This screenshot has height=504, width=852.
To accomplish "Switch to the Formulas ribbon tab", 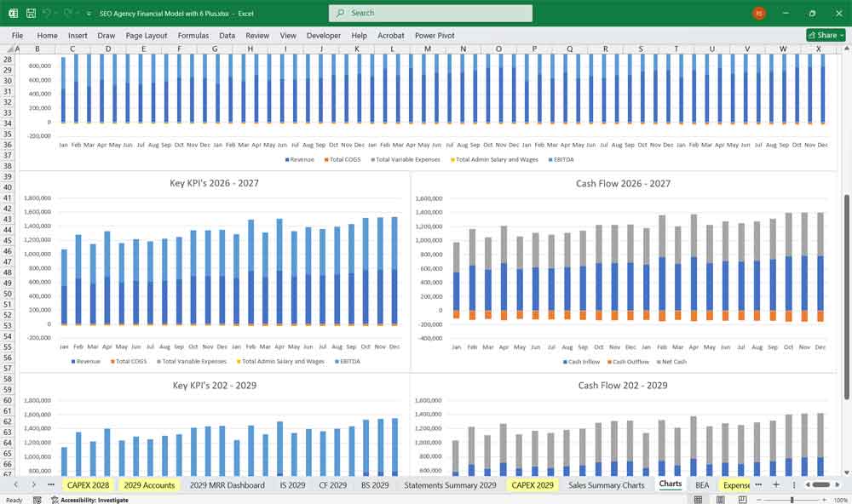I will pos(193,36).
